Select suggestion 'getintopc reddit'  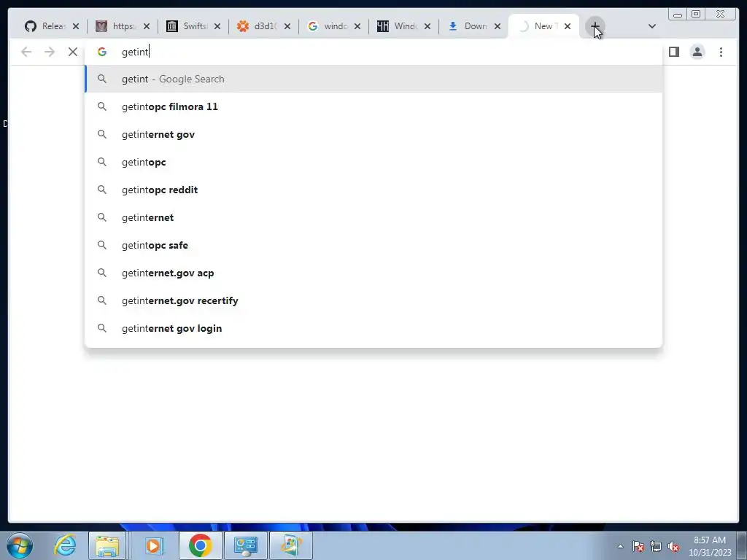pos(373,190)
